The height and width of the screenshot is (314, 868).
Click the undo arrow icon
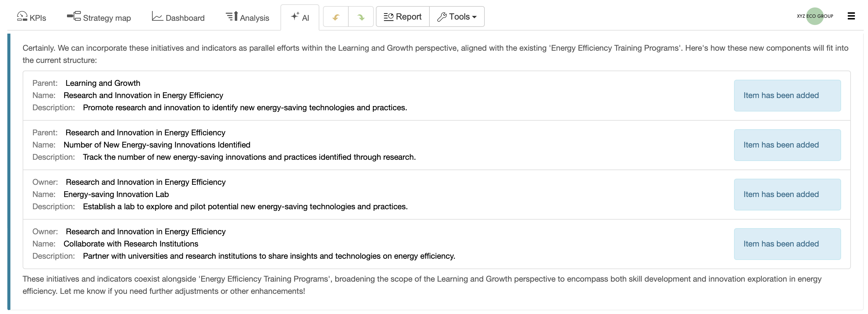(336, 16)
